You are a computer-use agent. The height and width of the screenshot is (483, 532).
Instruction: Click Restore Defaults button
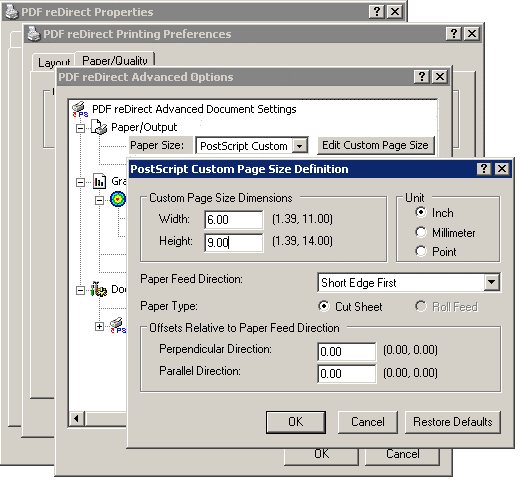(x=453, y=422)
